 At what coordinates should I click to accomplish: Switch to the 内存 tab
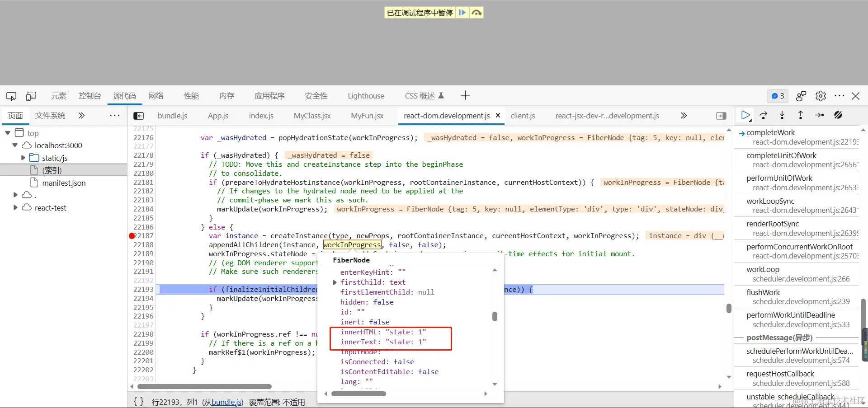[x=226, y=96]
